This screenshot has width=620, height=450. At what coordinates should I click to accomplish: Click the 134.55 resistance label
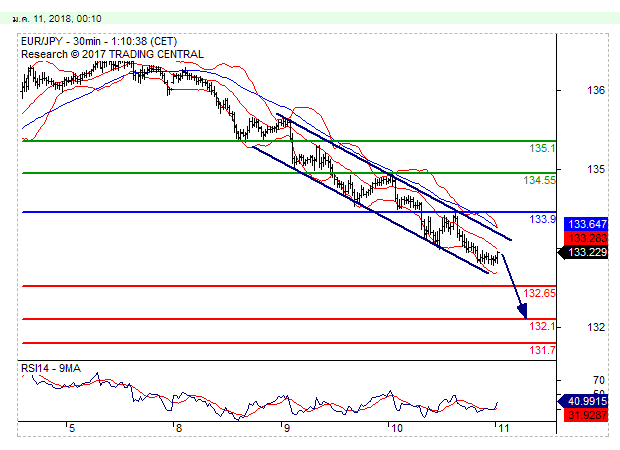540,180
